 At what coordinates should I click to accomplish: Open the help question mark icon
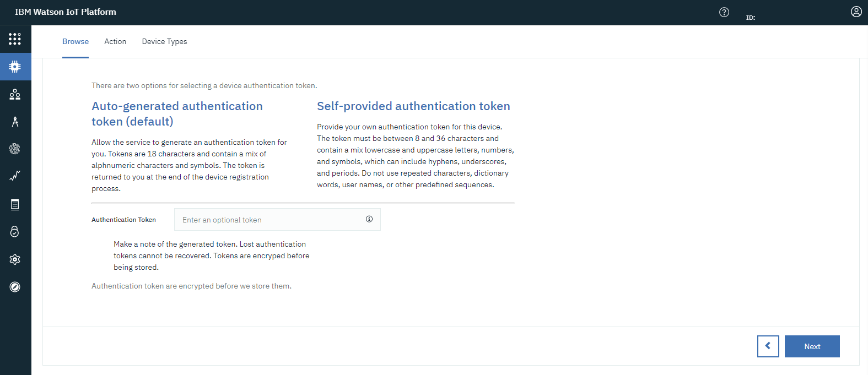coord(724,12)
